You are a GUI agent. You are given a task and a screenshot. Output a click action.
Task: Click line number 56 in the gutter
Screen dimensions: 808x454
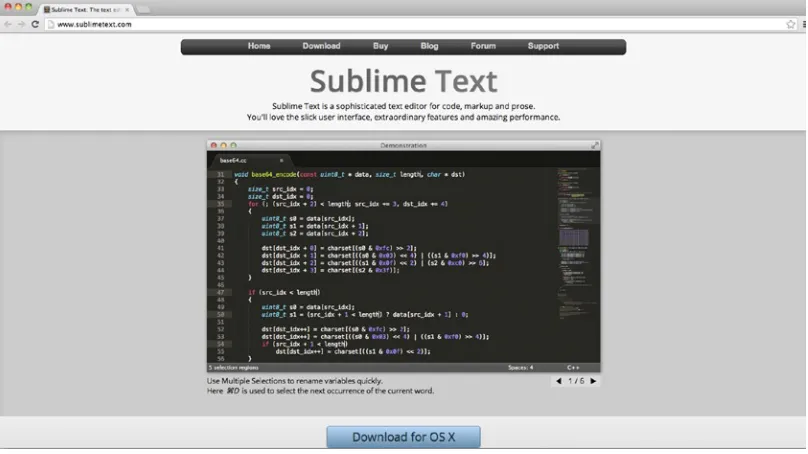(x=221, y=359)
